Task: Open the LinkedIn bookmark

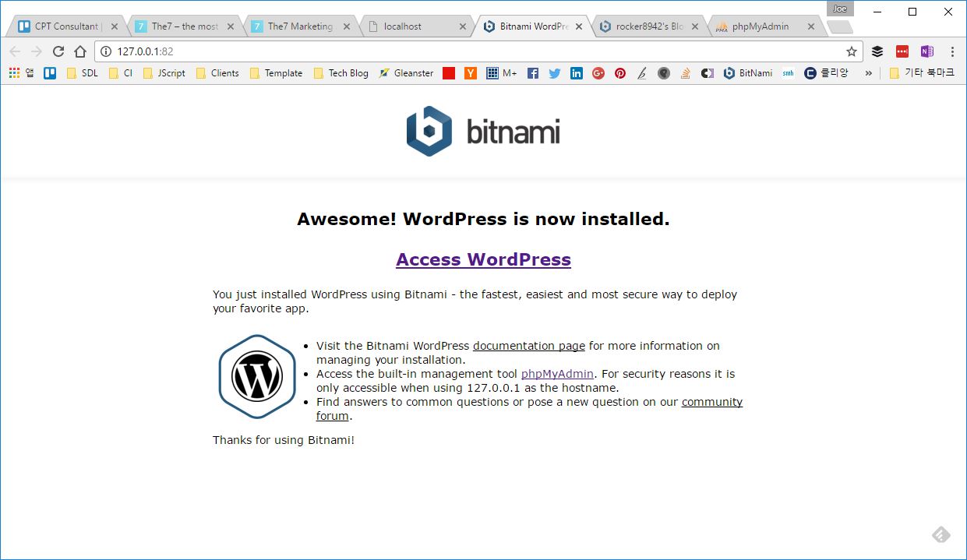Action: point(577,73)
